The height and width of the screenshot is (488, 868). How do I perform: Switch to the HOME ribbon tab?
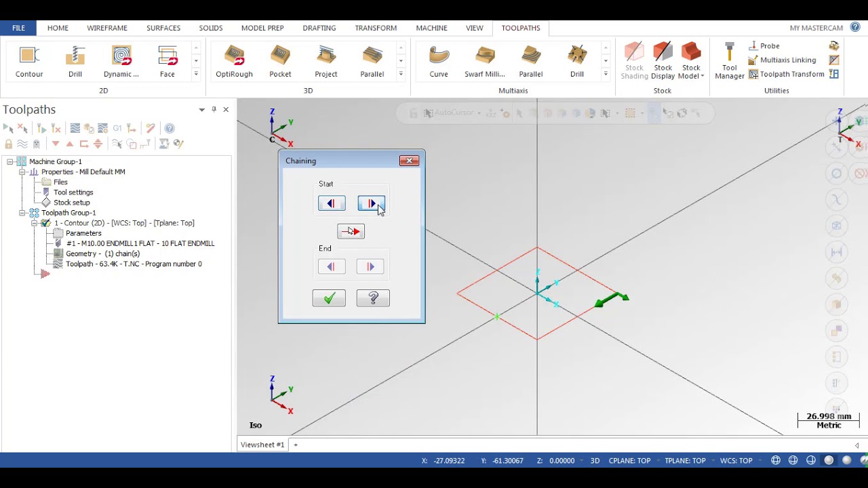(x=58, y=28)
